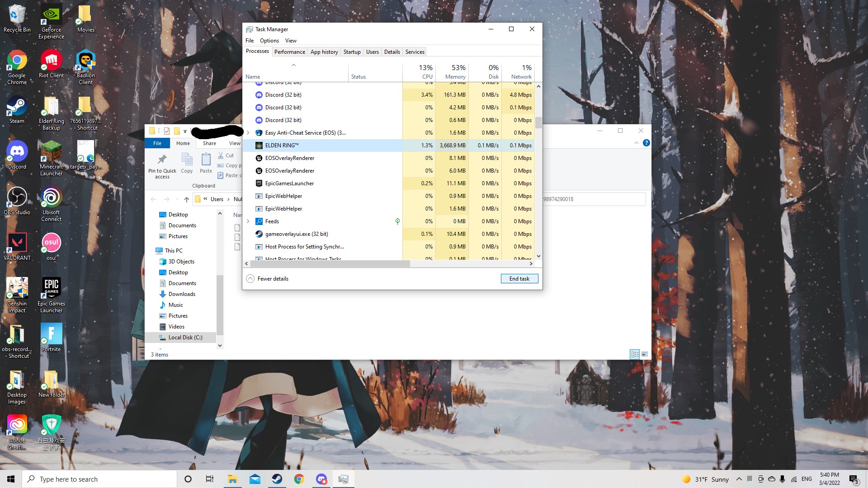Switch Explorer to large icons view
868x488 pixels.
click(x=645, y=355)
